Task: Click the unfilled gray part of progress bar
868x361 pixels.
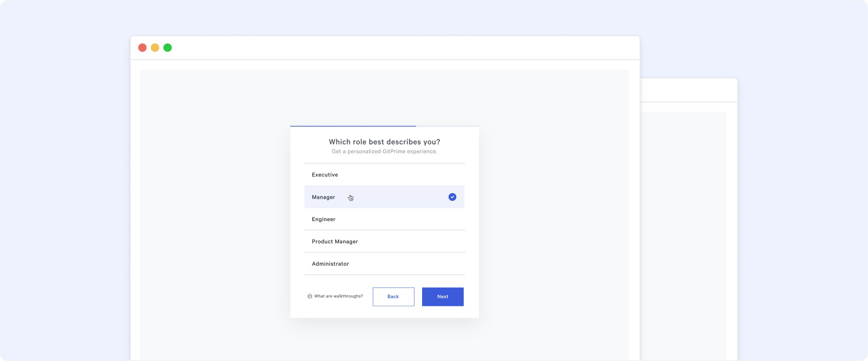Action: pos(447,126)
